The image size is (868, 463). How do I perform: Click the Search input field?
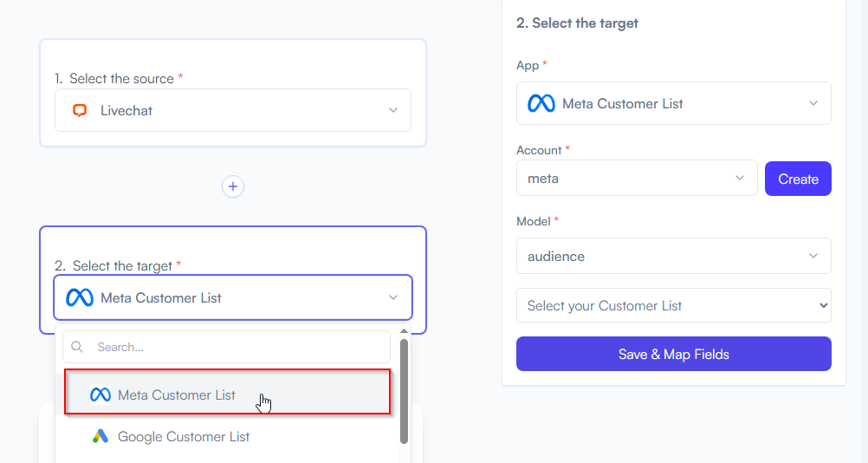226,347
